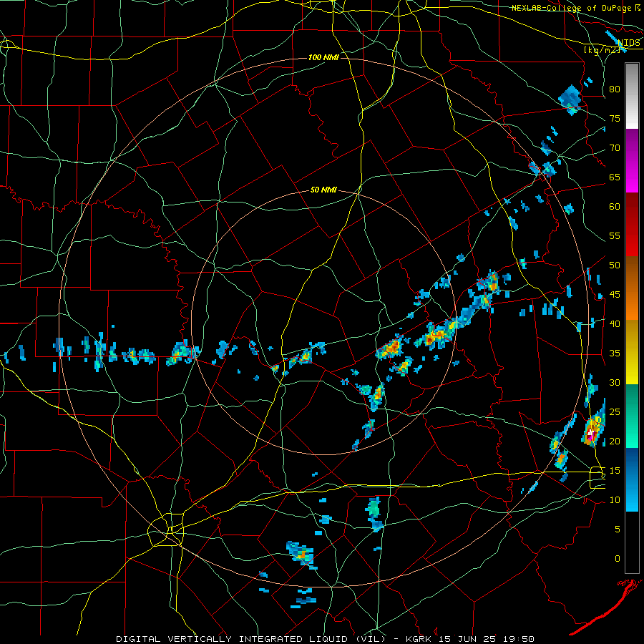
Task: Click the 45 value on the scale
Action: coord(615,295)
